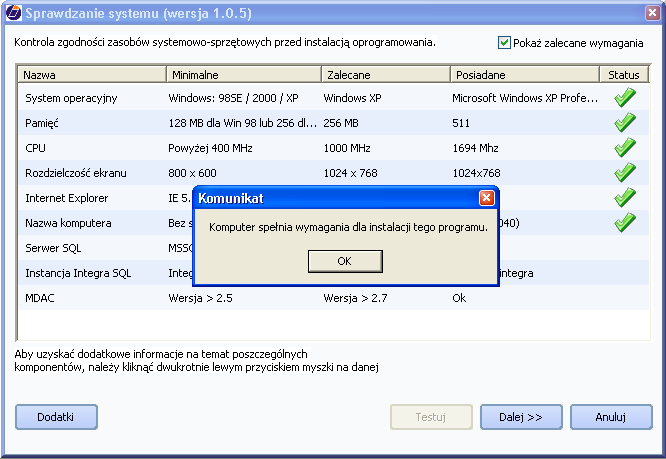Click the disabled Testuj button
The width and height of the screenshot is (666, 459).
point(431,417)
